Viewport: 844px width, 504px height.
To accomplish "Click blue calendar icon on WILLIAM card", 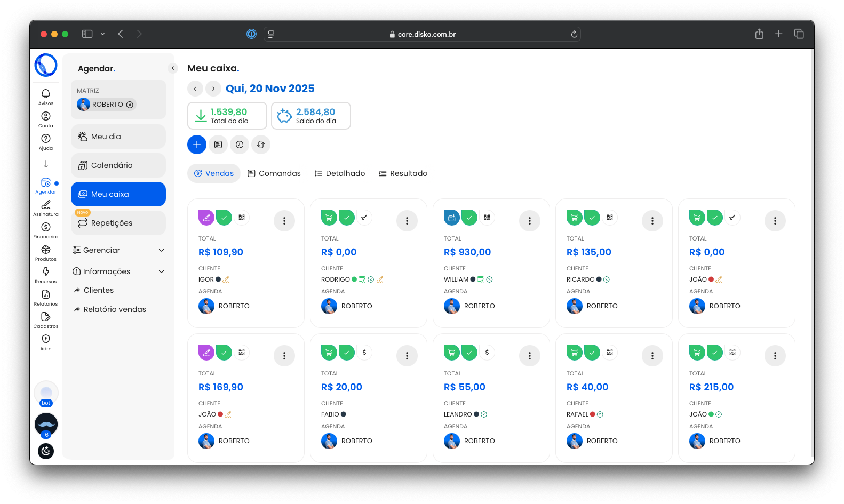I will pyautogui.click(x=452, y=218).
